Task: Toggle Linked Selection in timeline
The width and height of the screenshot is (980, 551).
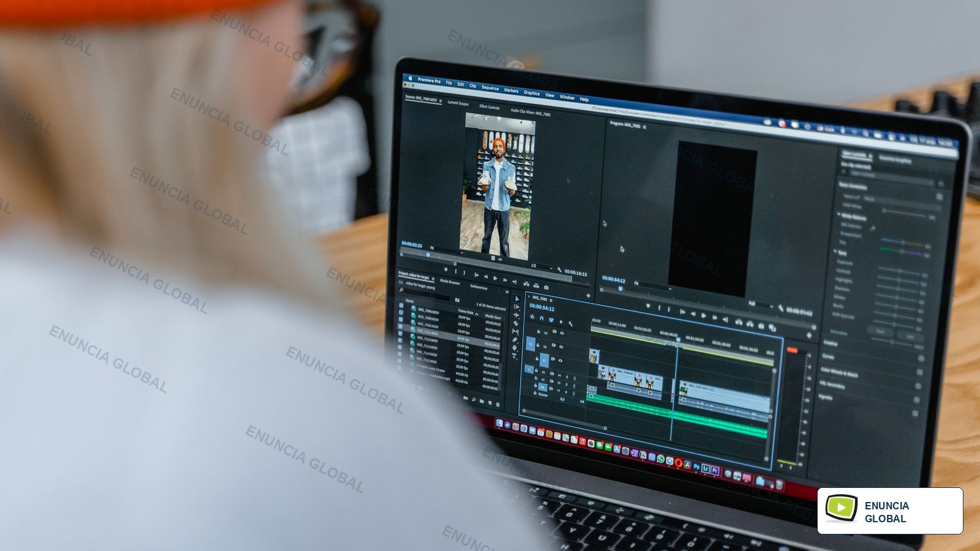Action: [x=551, y=320]
